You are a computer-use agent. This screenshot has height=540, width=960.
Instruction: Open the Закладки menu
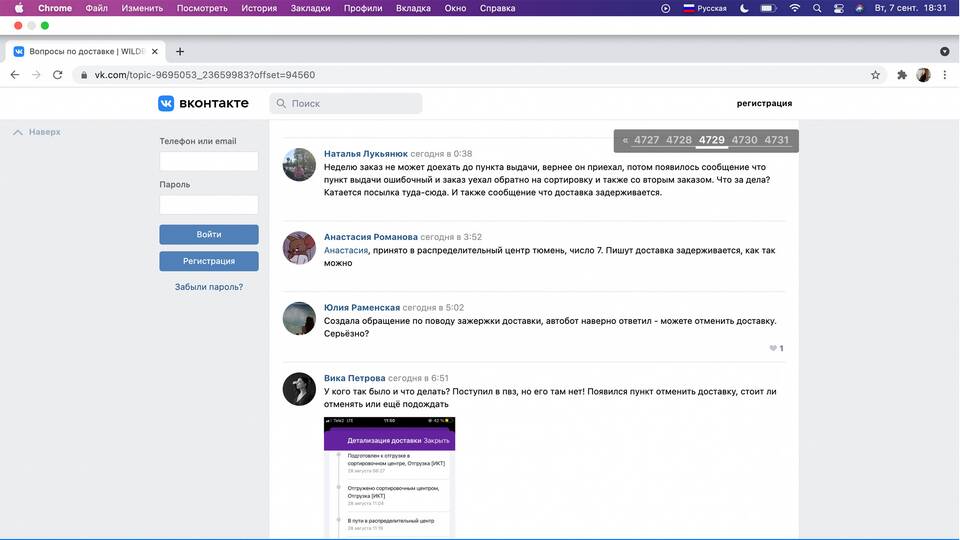pyautogui.click(x=312, y=8)
